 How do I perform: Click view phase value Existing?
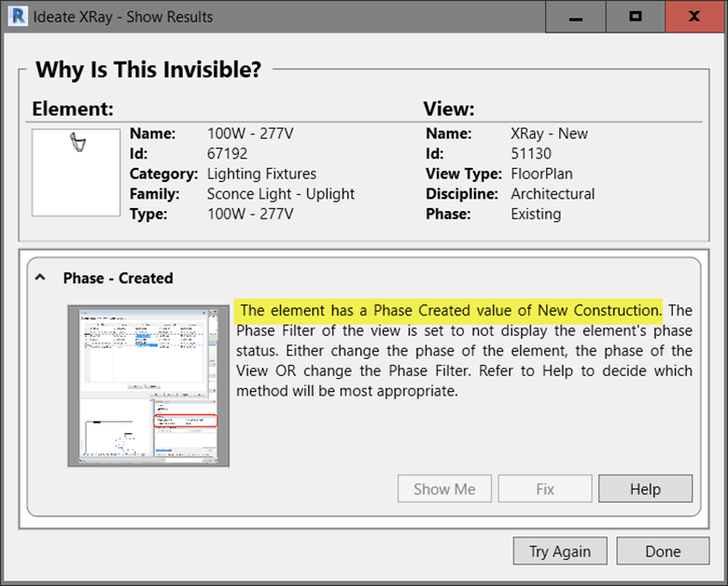(536, 214)
